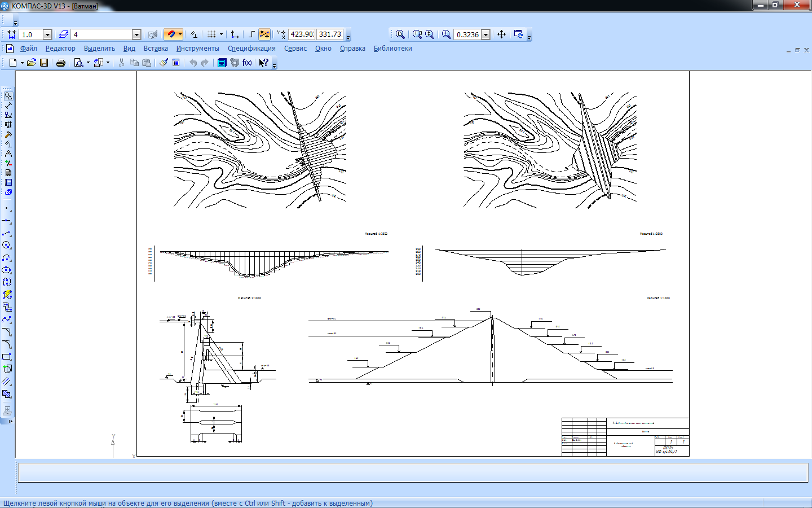This screenshot has height=508, width=812.
Task: Toggle rounding mode button
Action: click(264, 34)
